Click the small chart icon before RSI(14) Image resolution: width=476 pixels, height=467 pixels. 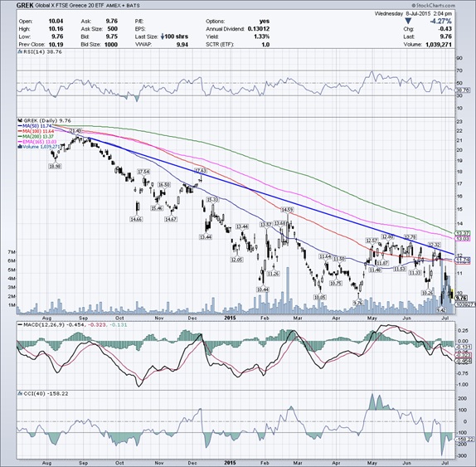point(21,52)
